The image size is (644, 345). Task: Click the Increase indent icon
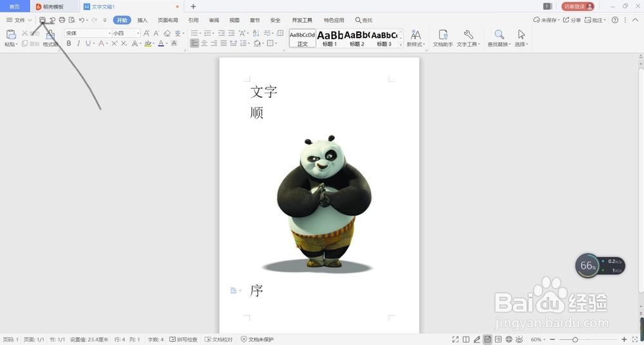pos(231,33)
